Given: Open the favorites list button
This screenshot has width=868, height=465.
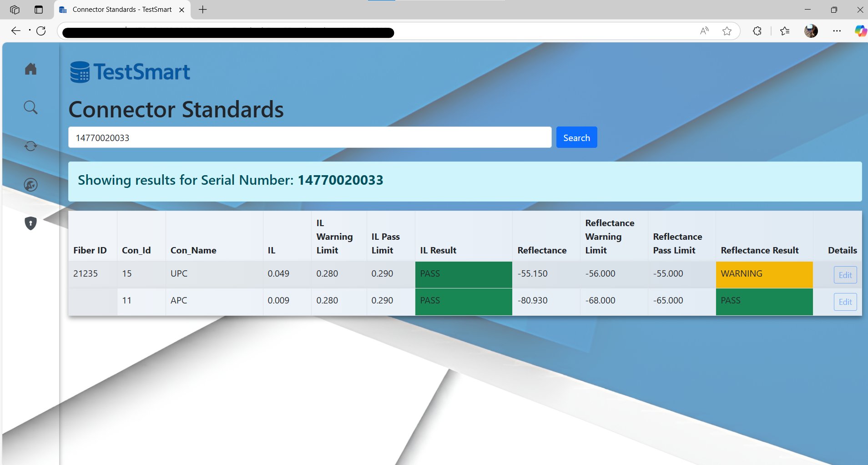Looking at the screenshot, I should pyautogui.click(x=785, y=31).
